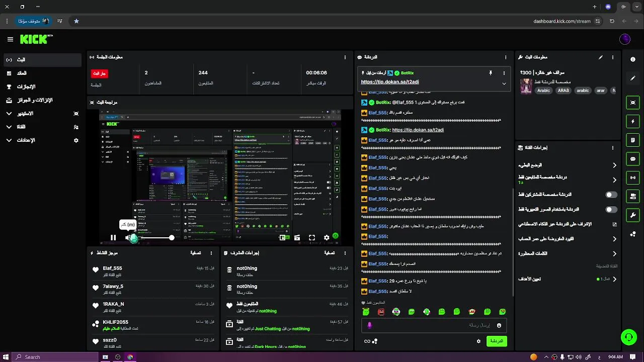Open revenue item in left sidebar
Viewport: 644px width, 362px height.
42,73
